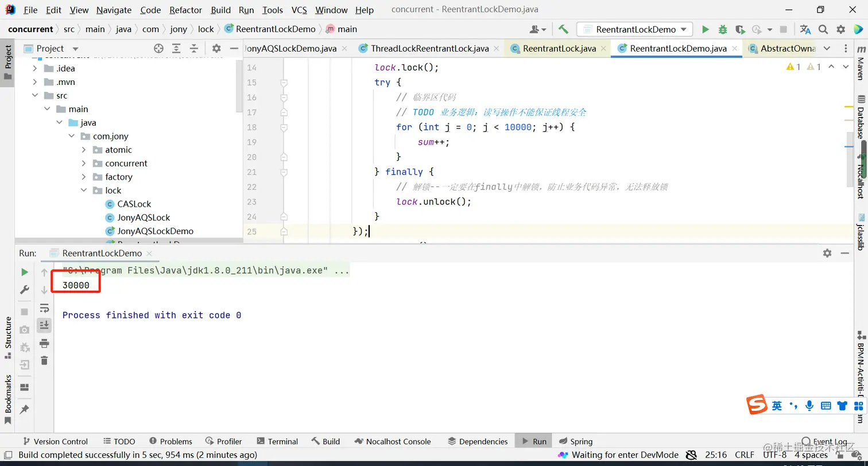
Task: Print the console output
Action: pyautogui.click(x=44, y=343)
